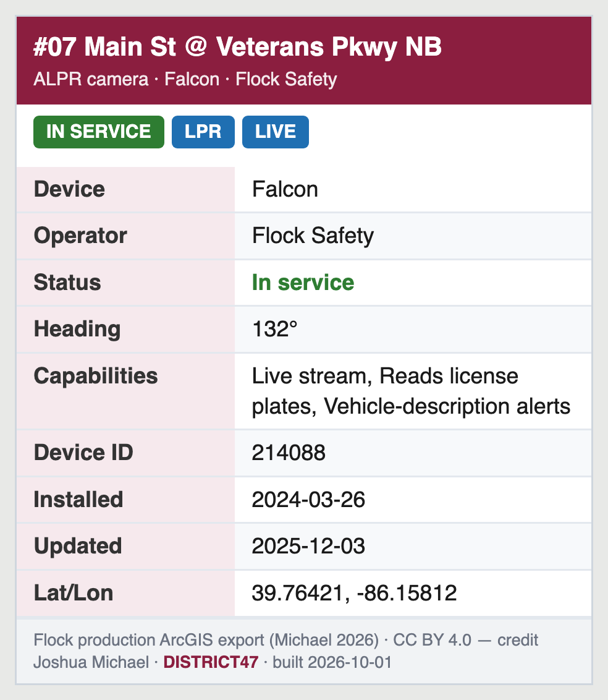Select the Capabilities row label
This screenshot has height=700, width=608.
[x=126, y=391]
